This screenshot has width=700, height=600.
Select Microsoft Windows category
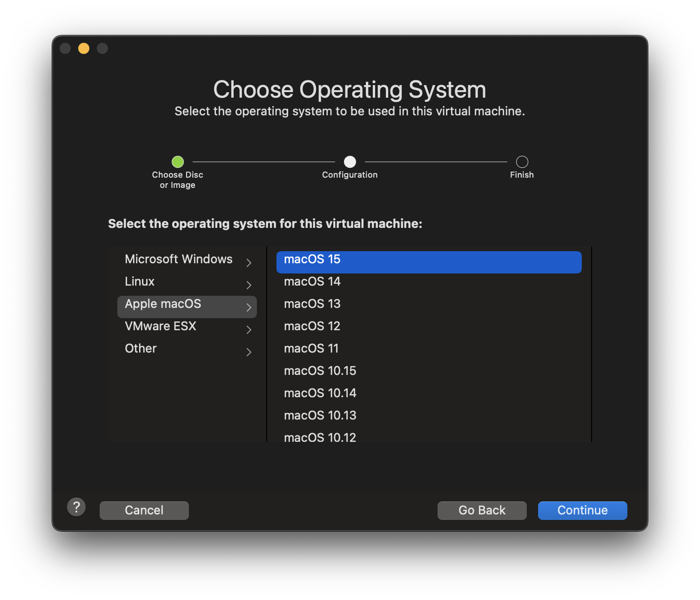pyautogui.click(x=187, y=262)
